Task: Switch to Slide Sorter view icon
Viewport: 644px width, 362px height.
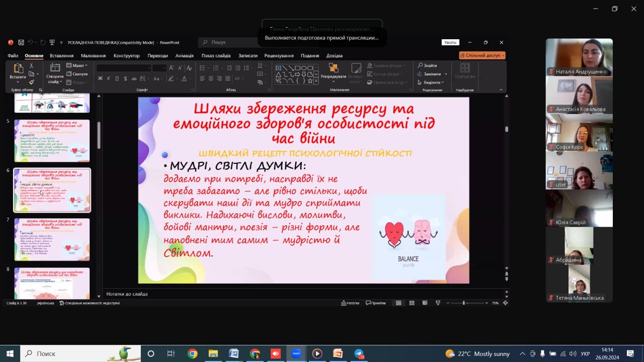Action: 412,303
